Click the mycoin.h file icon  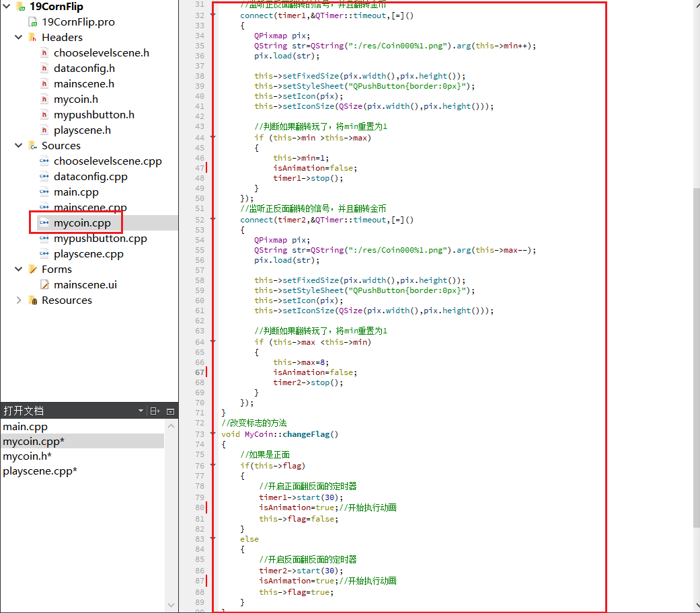(44, 99)
